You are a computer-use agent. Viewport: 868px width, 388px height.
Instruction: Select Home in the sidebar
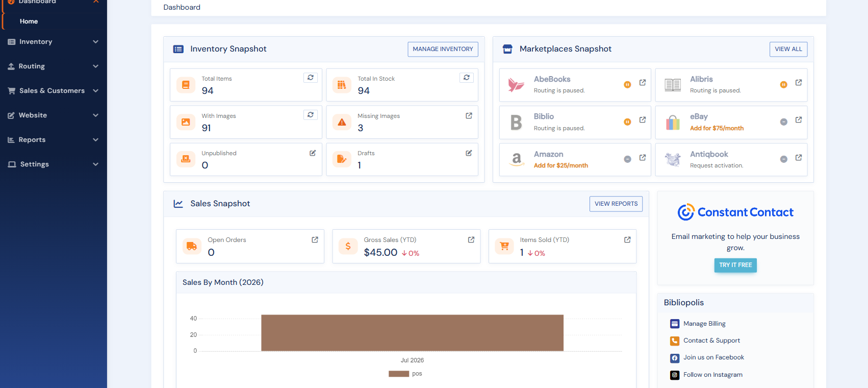(x=29, y=21)
